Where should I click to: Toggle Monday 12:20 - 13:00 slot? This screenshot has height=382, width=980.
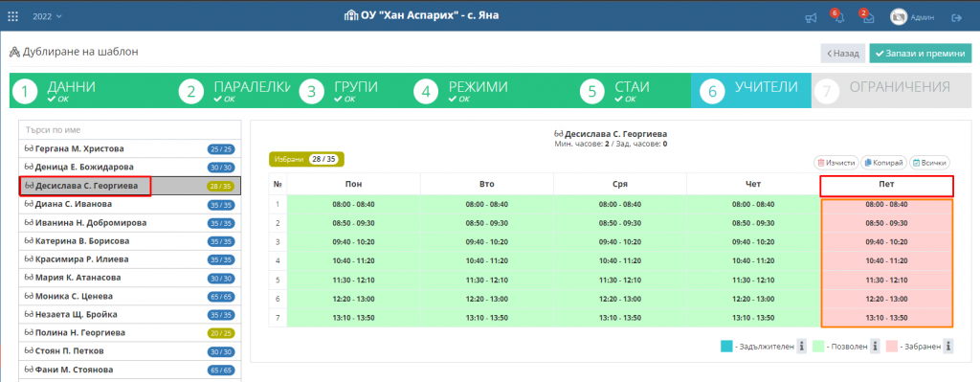point(353,299)
